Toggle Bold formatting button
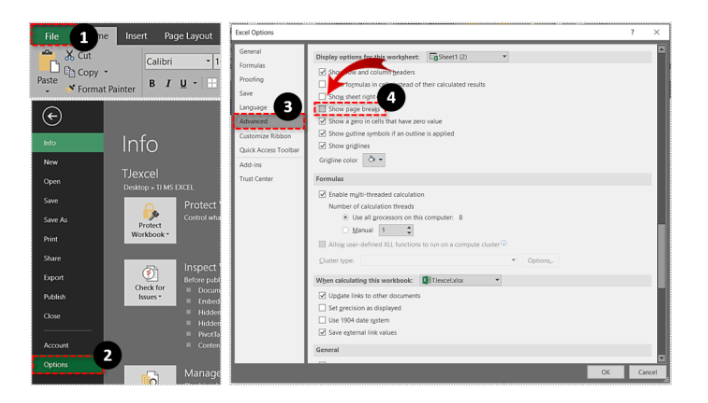Viewport: 708px width, 403px height. click(x=152, y=83)
